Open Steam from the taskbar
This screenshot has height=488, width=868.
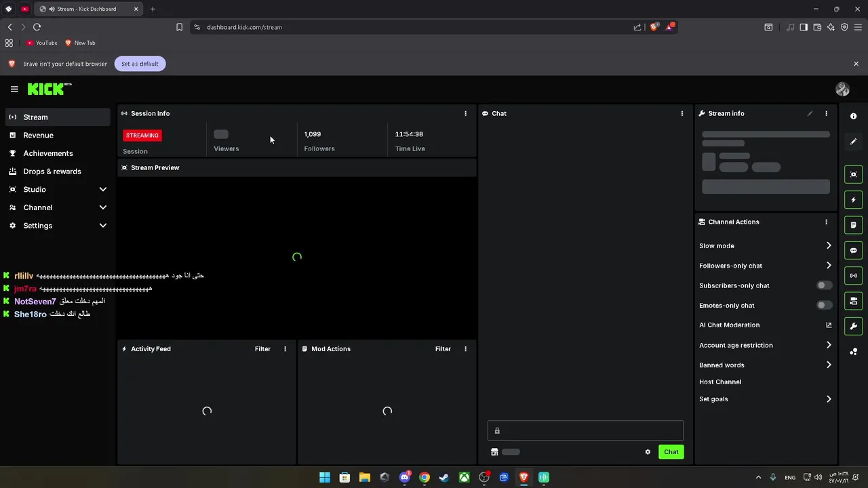tap(444, 477)
